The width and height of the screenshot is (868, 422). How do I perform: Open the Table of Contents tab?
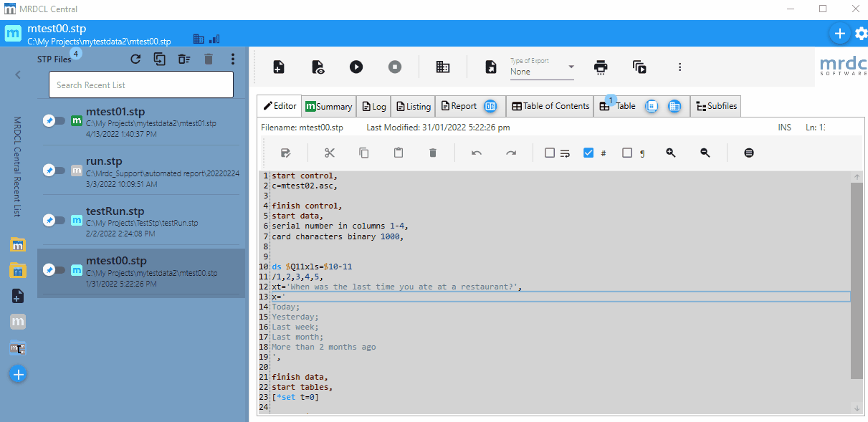point(550,106)
